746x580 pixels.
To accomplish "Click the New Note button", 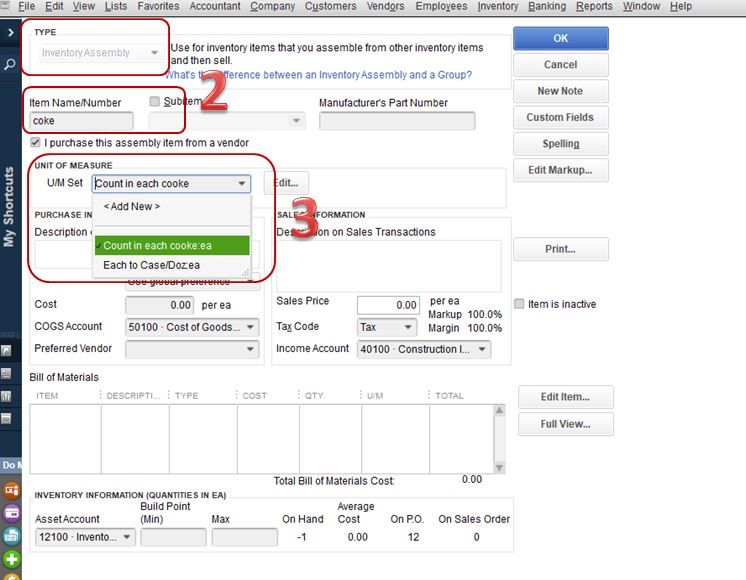I will point(560,91).
